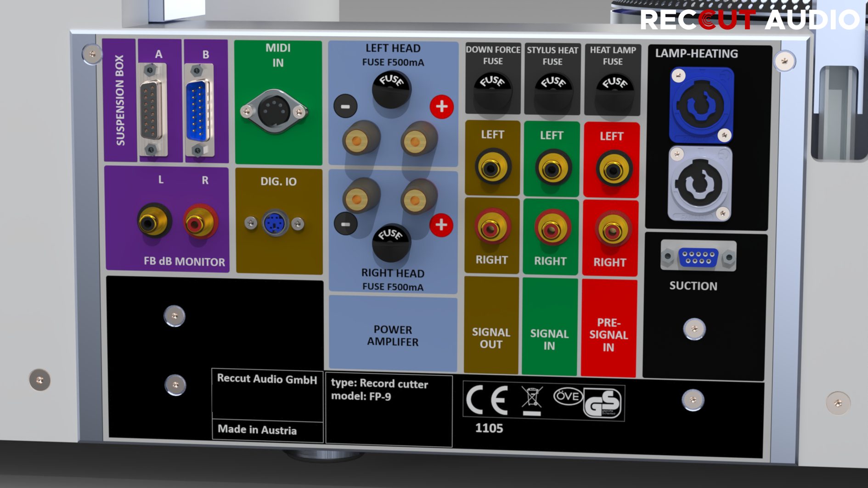Click the blue Lamp-Heating power connector
The width and height of the screenshot is (868, 488).
click(x=700, y=105)
